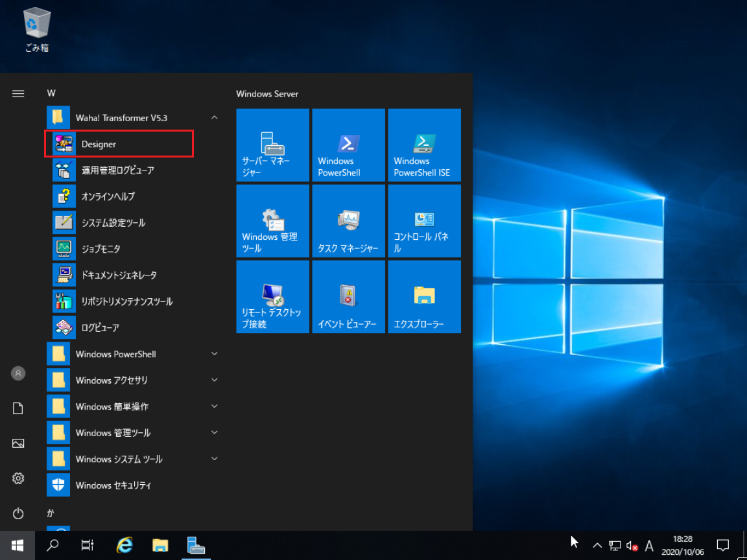The width and height of the screenshot is (747, 560).
Task: Open the Windows PowerShell tile
Action: coord(348,145)
